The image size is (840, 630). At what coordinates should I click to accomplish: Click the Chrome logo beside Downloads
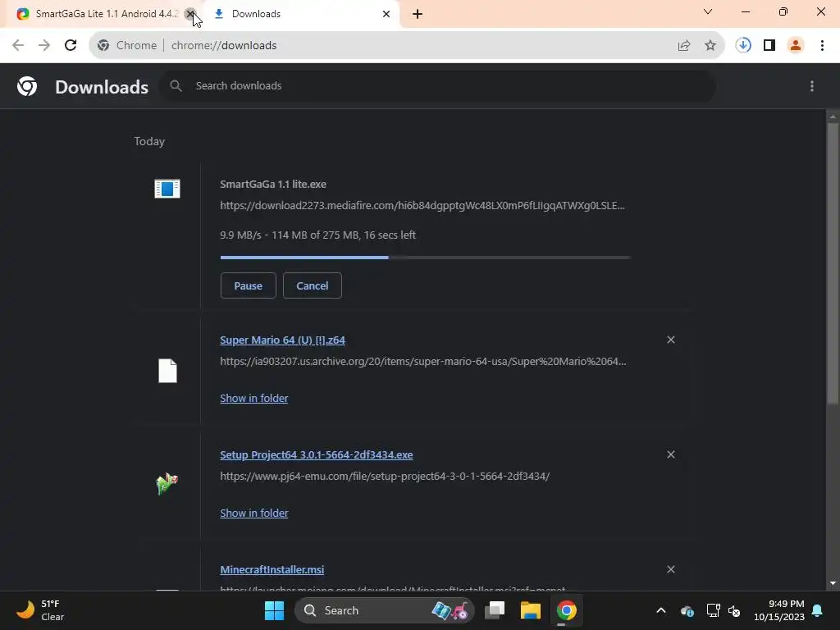click(27, 86)
